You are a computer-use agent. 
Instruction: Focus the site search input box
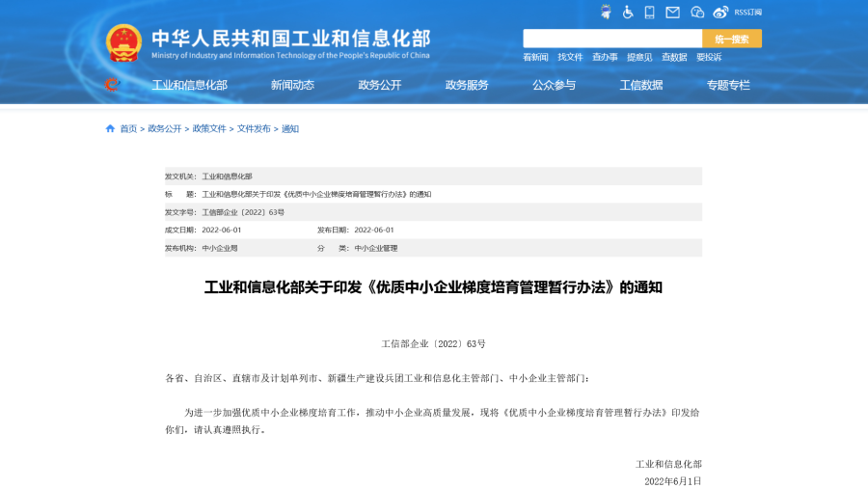click(612, 39)
